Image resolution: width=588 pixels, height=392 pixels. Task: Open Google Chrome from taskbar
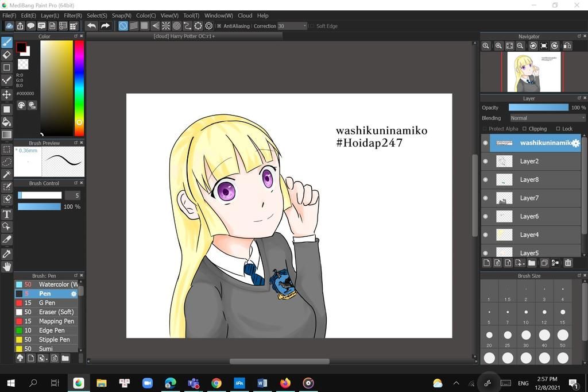point(216,383)
